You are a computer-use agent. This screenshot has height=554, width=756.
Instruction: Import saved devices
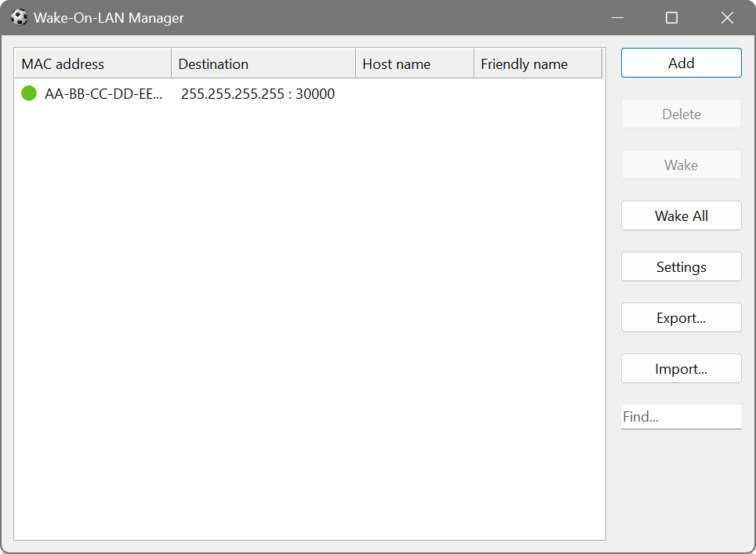pyautogui.click(x=681, y=368)
